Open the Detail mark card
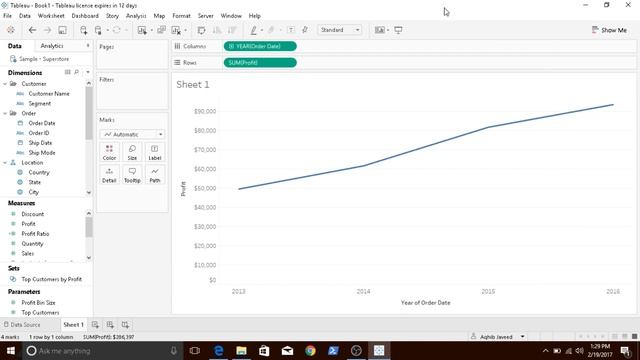 (109, 175)
